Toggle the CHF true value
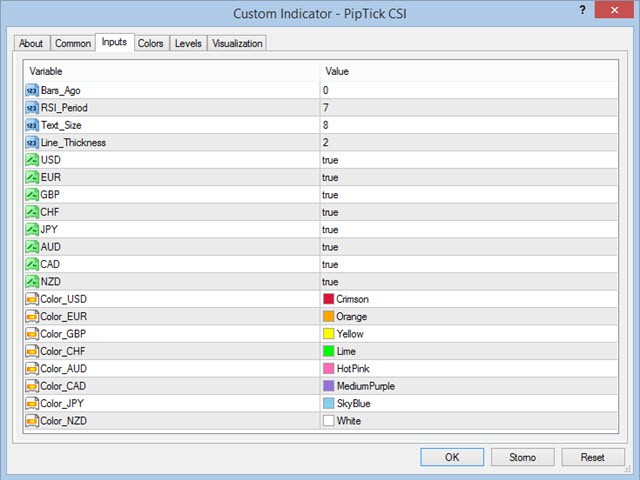 coord(330,212)
